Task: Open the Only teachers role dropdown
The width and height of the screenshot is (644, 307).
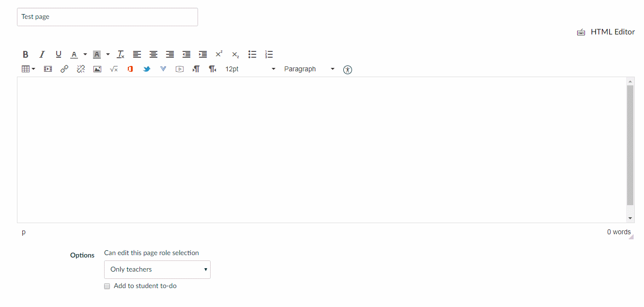Action: pyautogui.click(x=157, y=270)
